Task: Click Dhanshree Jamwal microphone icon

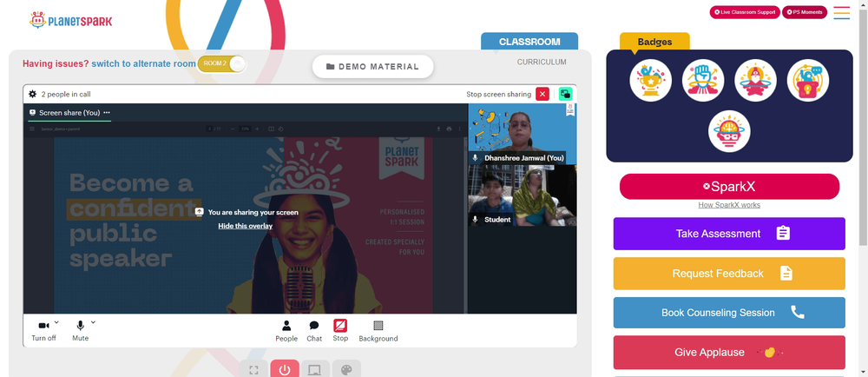Action: click(x=475, y=158)
